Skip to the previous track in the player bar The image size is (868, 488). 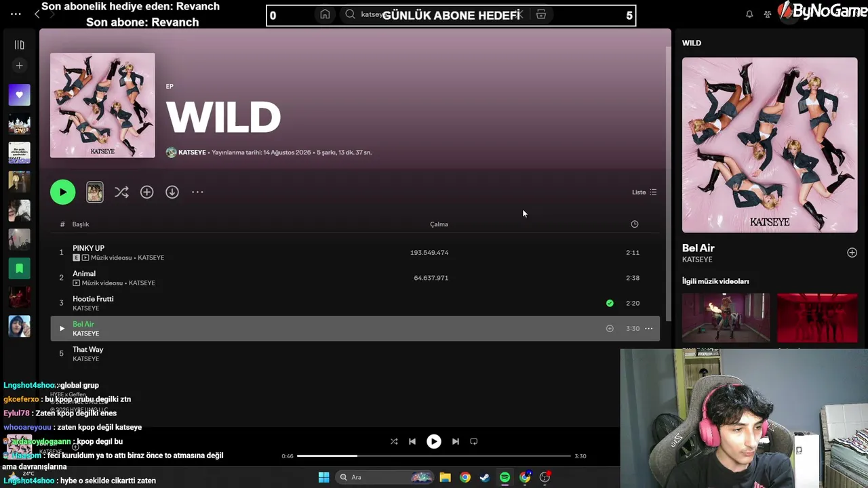coord(412,441)
